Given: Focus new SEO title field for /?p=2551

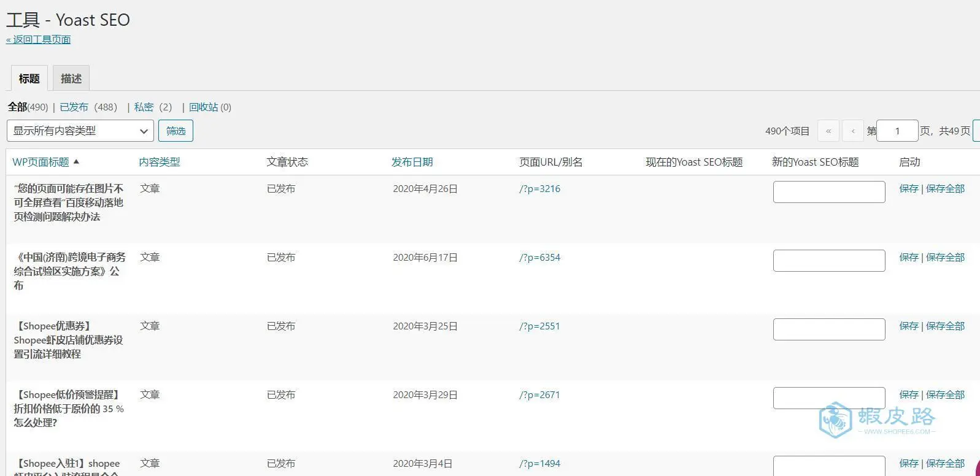Looking at the screenshot, I should pos(829,329).
